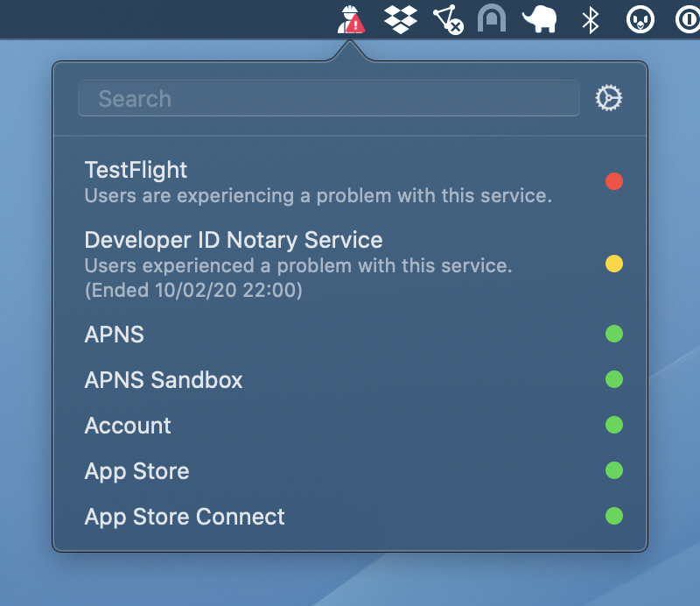Image resolution: width=700 pixels, height=606 pixels.
Task: Open settings via the gear icon
Action: (x=609, y=98)
